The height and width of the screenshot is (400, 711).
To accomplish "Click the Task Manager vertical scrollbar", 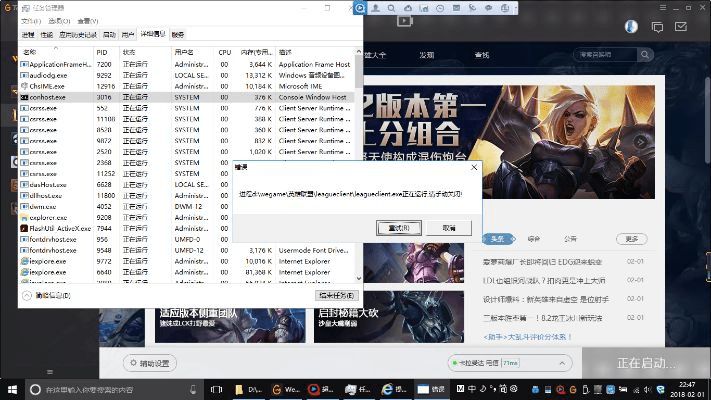I will coord(359,166).
